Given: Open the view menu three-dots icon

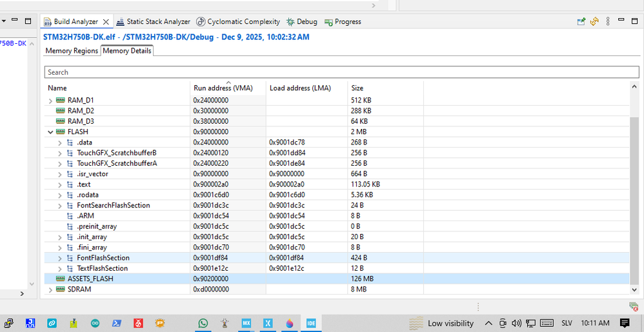Looking at the screenshot, I should [609, 21].
